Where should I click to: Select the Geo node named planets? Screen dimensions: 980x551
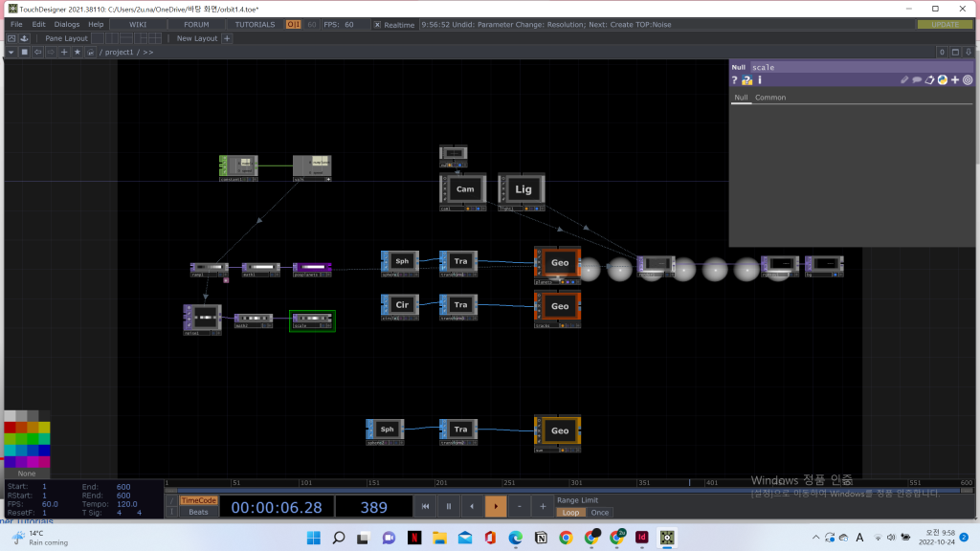(x=558, y=266)
